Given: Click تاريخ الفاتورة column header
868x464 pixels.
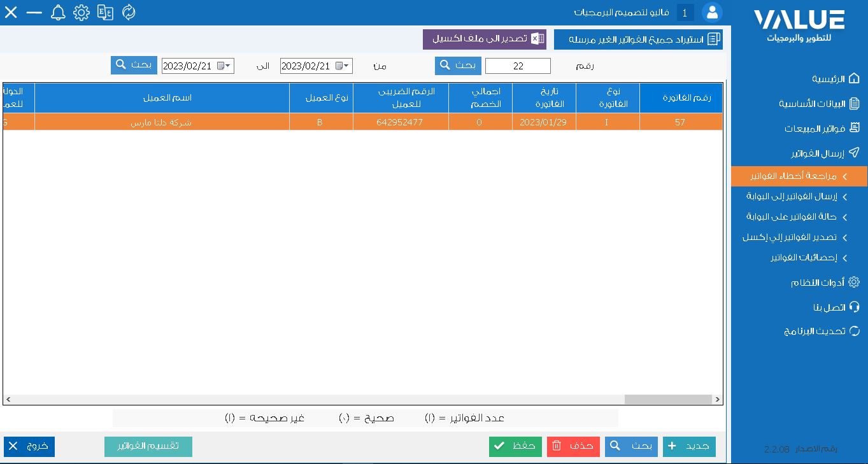Looking at the screenshot, I should (x=544, y=97).
